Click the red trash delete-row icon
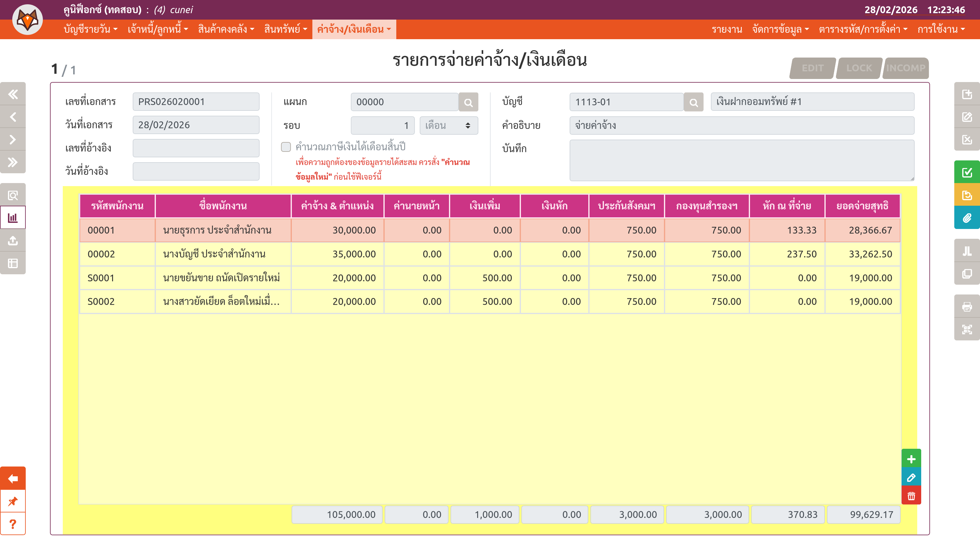The height and width of the screenshot is (551, 980). (x=911, y=496)
